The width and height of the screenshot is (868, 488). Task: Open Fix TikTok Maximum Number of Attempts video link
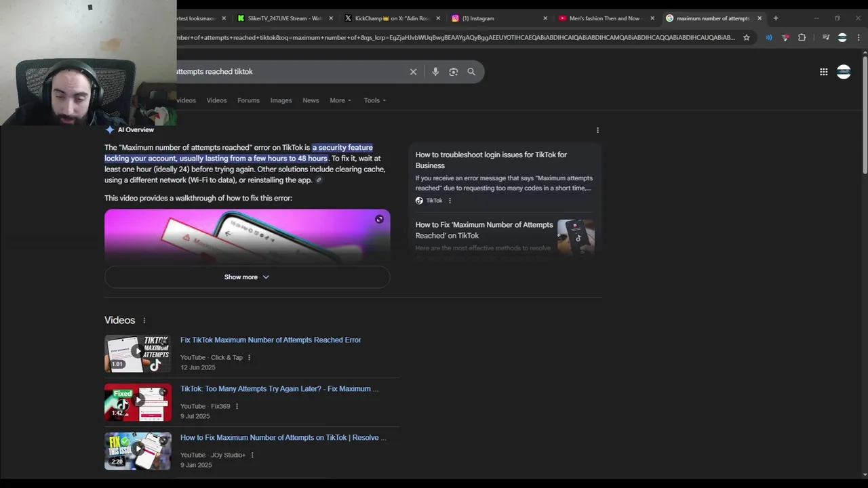(271, 340)
